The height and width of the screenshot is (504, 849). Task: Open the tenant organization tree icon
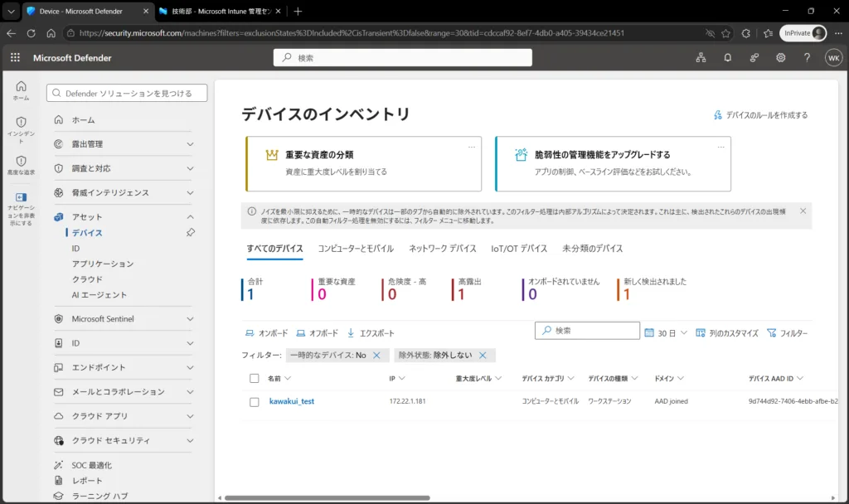coord(701,57)
